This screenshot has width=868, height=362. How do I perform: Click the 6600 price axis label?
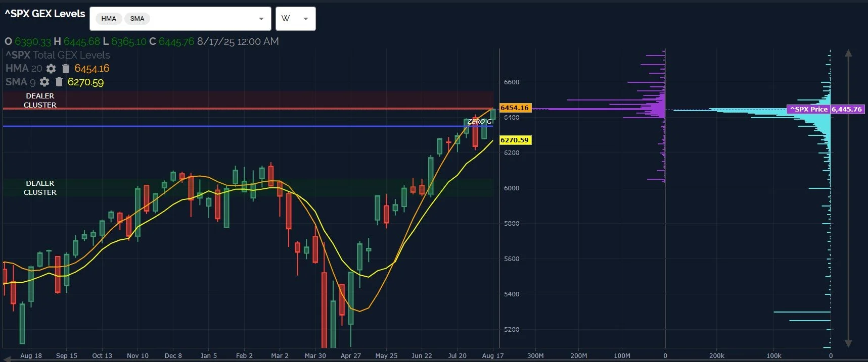coord(512,82)
